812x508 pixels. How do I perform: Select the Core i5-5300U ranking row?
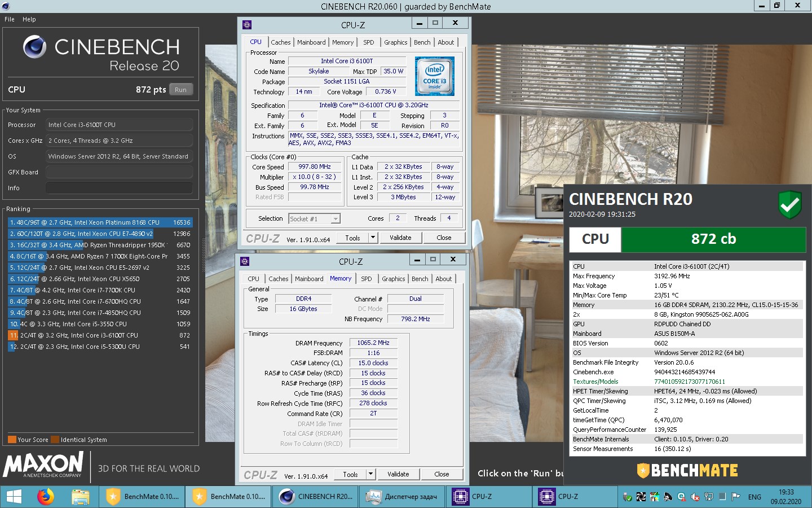click(100, 347)
